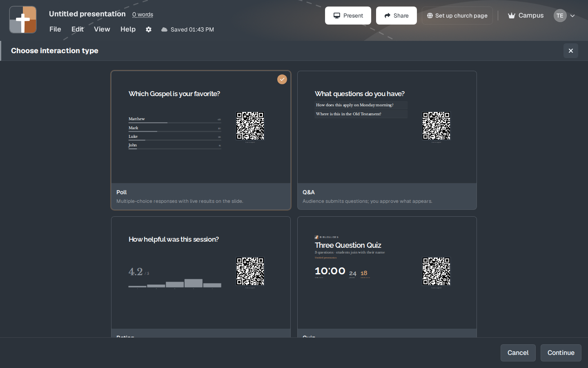The width and height of the screenshot is (588, 368).
Task: Click the 10:00 quiz timer
Action: click(x=330, y=271)
